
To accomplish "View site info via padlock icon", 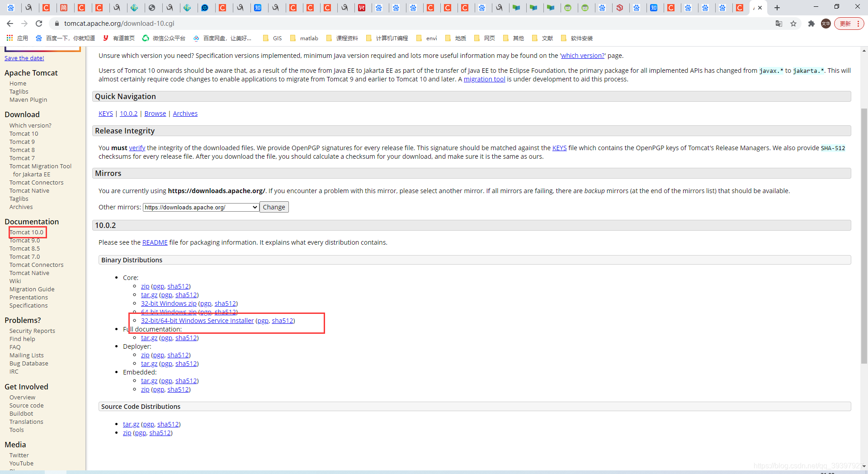I will click(57, 24).
